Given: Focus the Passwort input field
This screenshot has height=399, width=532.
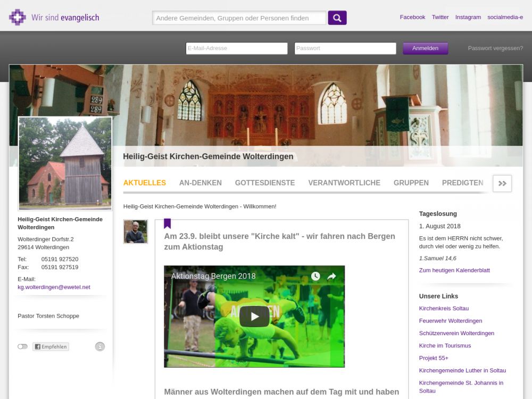Looking at the screenshot, I should pos(345,48).
